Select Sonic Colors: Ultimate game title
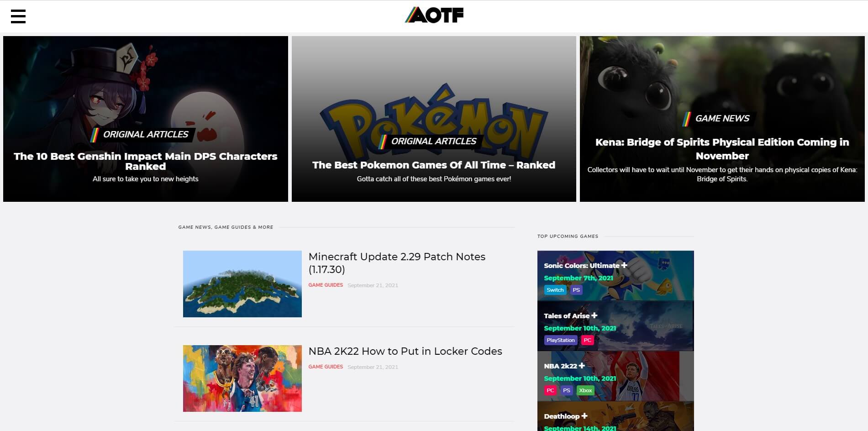The image size is (868, 431). coord(582,265)
